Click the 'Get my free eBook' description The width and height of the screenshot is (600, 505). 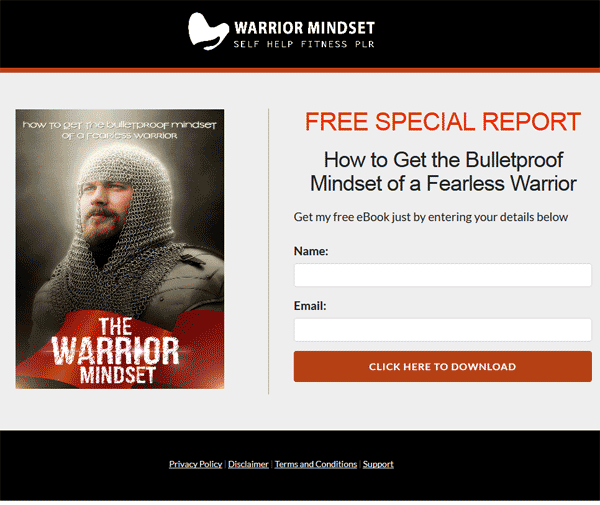pyautogui.click(x=431, y=217)
